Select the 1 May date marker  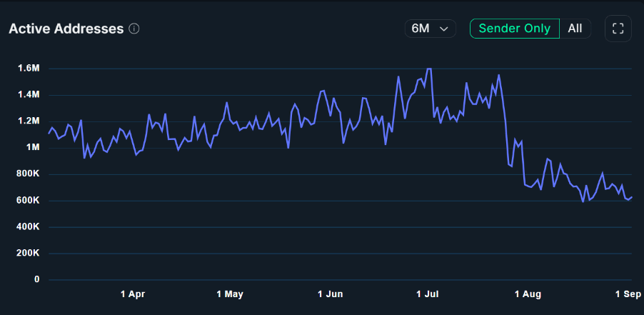pyautogui.click(x=230, y=294)
